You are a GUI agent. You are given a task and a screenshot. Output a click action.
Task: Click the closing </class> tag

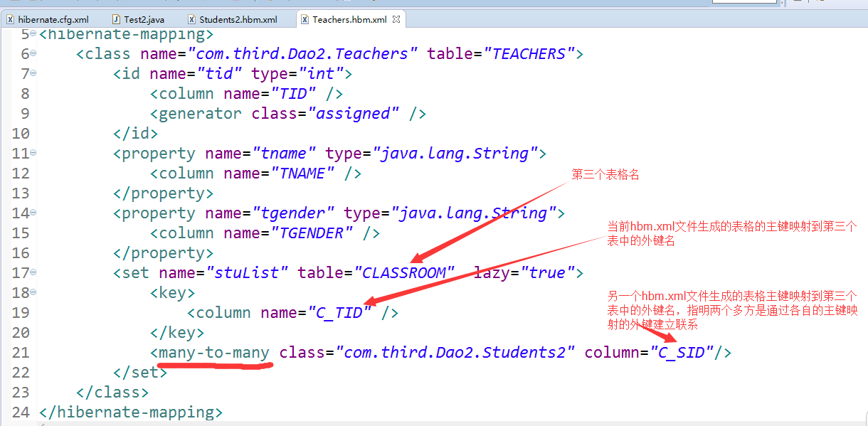(x=113, y=393)
